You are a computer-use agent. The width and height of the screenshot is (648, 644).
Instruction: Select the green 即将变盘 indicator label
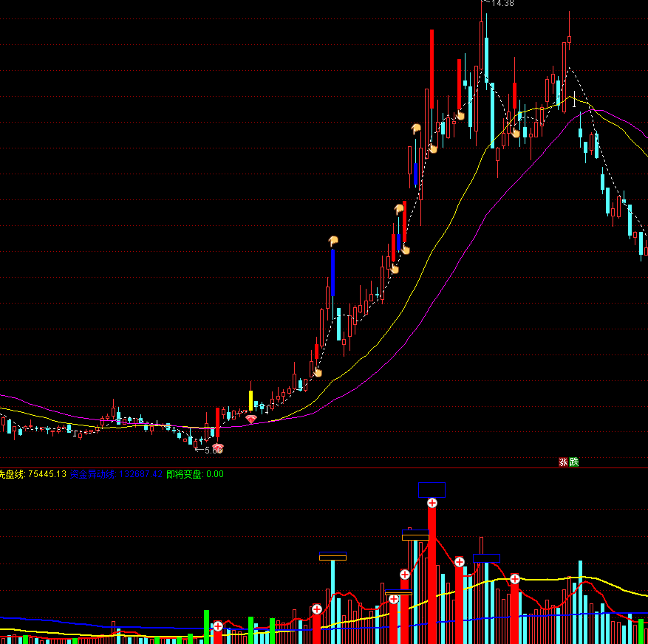click(x=184, y=474)
